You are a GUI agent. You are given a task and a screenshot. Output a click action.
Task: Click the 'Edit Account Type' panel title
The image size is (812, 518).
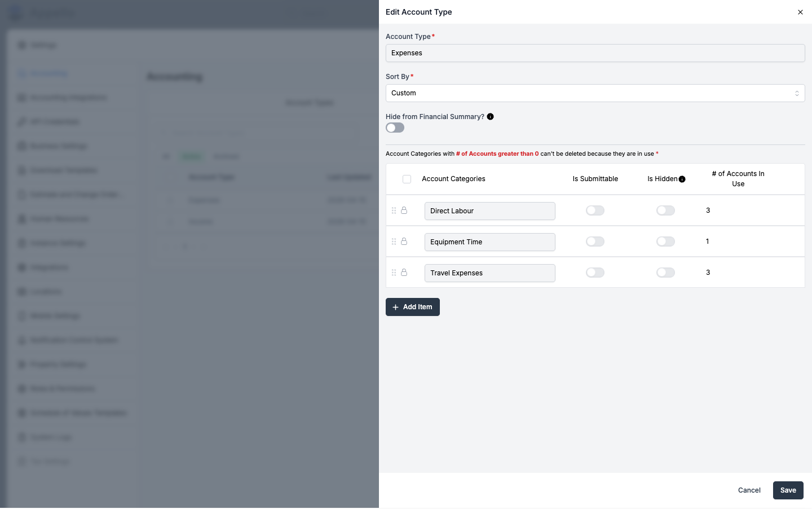[419, 12]
